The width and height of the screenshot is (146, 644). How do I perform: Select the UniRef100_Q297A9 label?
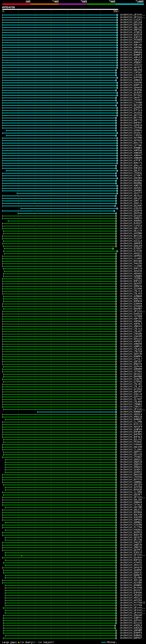[131, 487]
